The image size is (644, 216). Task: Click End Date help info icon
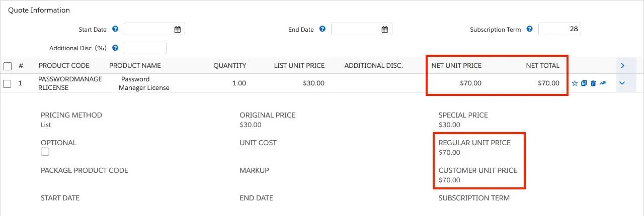323,29
